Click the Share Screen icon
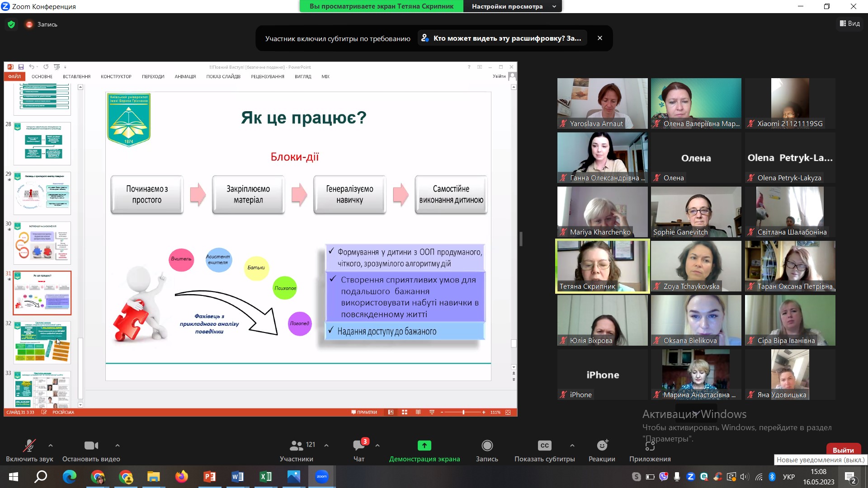 tap(424, 446)
